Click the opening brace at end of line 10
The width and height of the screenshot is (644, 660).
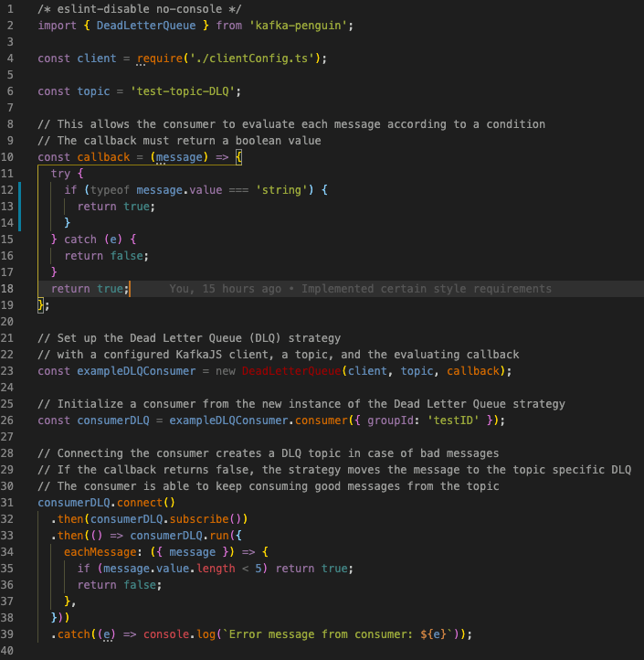tap(239, 157)
